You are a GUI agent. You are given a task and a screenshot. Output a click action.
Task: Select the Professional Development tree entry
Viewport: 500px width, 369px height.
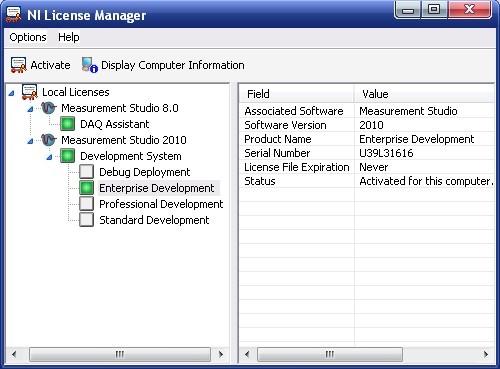161,204
